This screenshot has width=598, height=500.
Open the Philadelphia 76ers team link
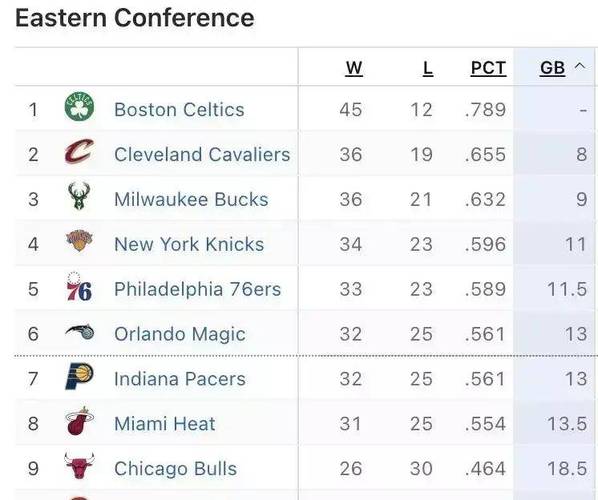pyautogui.click(x=198, y=289)
